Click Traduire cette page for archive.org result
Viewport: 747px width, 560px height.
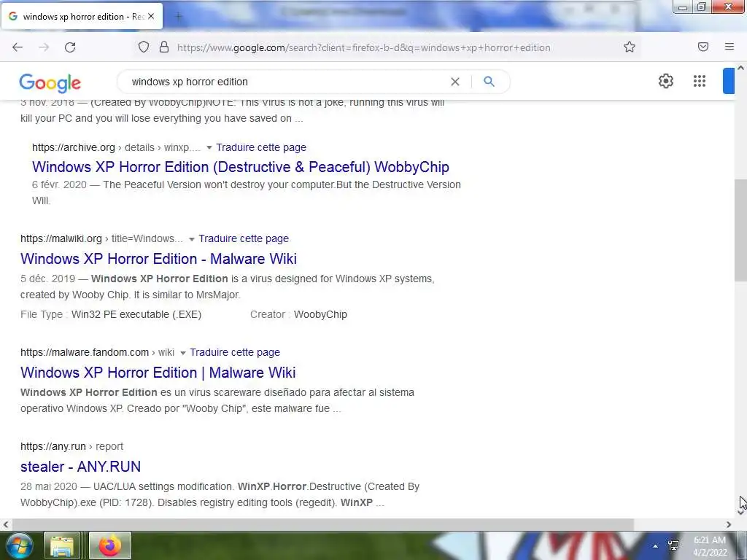coord(261,147)
